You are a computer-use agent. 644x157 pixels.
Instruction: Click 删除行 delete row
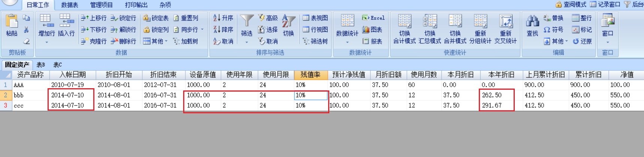123,41
